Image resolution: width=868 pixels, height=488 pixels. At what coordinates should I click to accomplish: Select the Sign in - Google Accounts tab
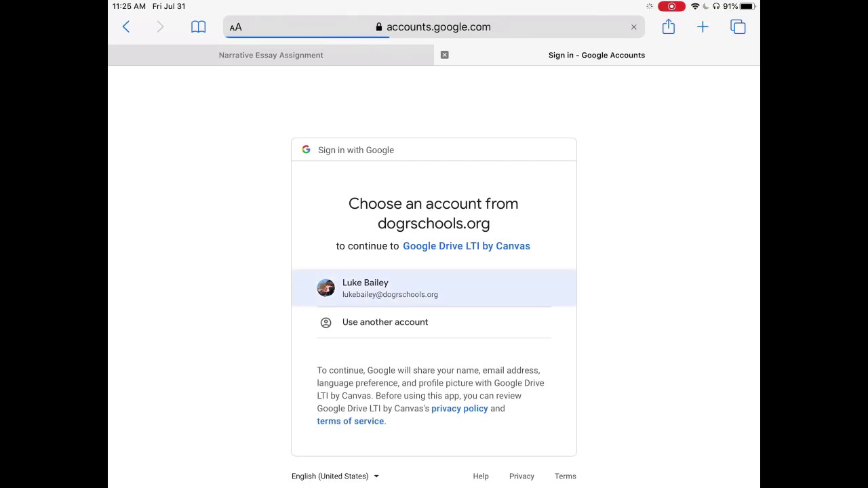[x=597, y=55]
